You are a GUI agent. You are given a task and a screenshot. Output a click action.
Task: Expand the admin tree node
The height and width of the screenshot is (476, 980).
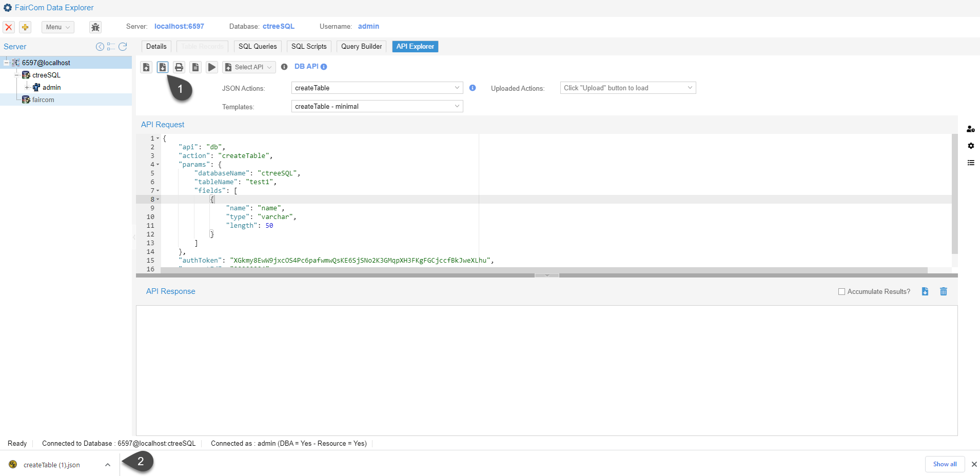tap(27, 87)
